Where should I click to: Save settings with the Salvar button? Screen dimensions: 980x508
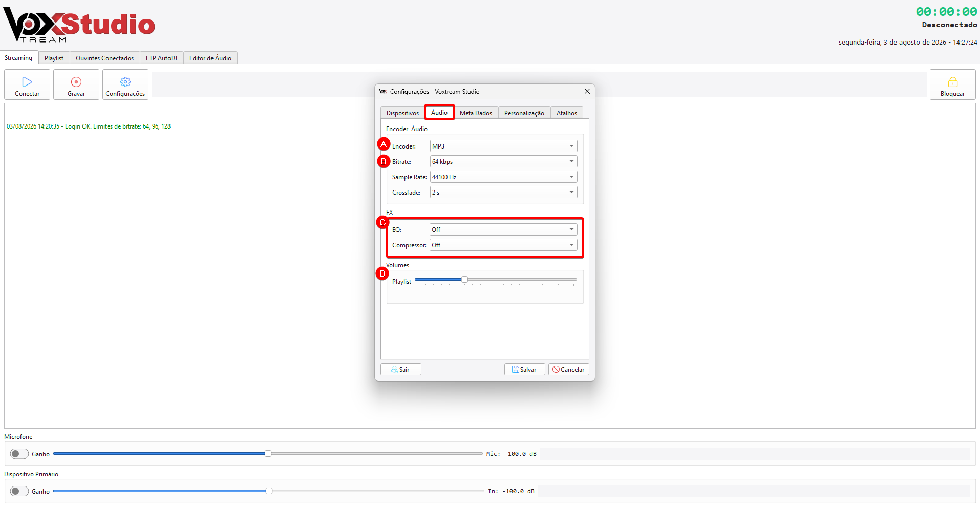click(525, 369)
